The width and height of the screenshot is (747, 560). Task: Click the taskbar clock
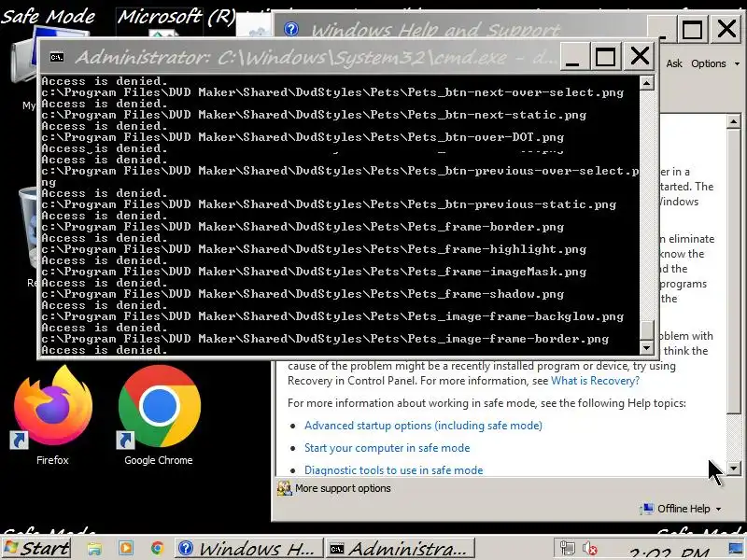669,553
